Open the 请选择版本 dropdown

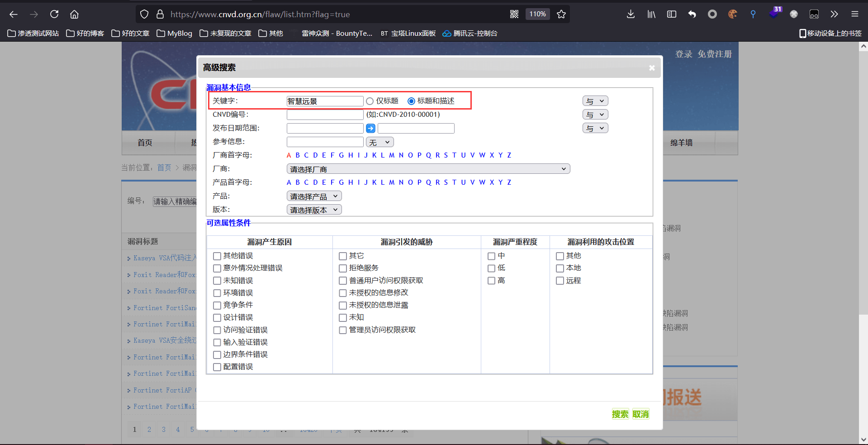314,210
